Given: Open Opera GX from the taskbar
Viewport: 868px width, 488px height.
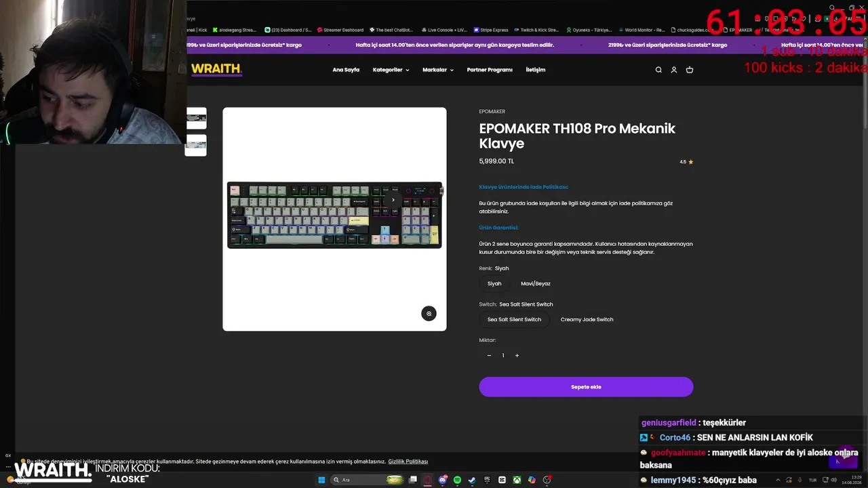Looking at the screenshot, I should [428, 480].
